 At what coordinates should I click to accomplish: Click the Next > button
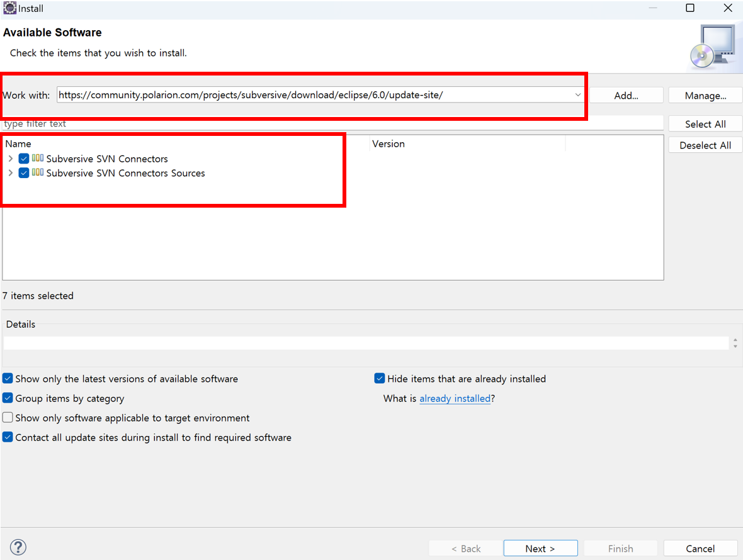click(540, 548)
